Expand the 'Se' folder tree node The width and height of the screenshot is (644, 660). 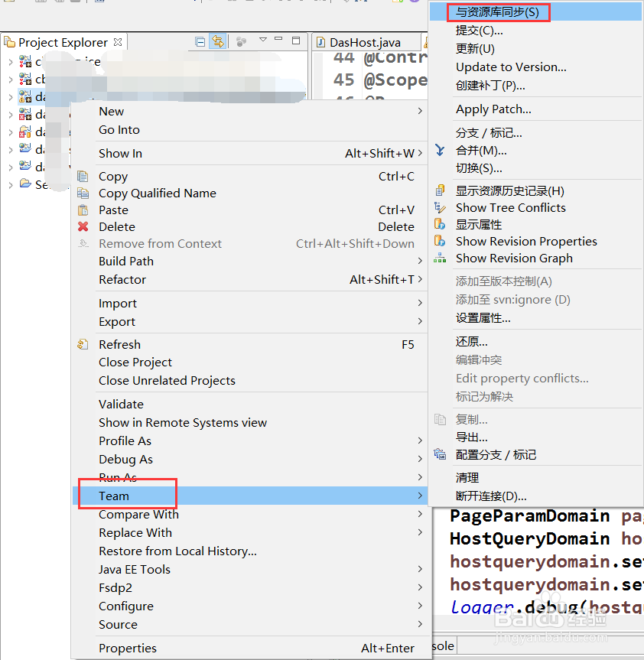11,184
